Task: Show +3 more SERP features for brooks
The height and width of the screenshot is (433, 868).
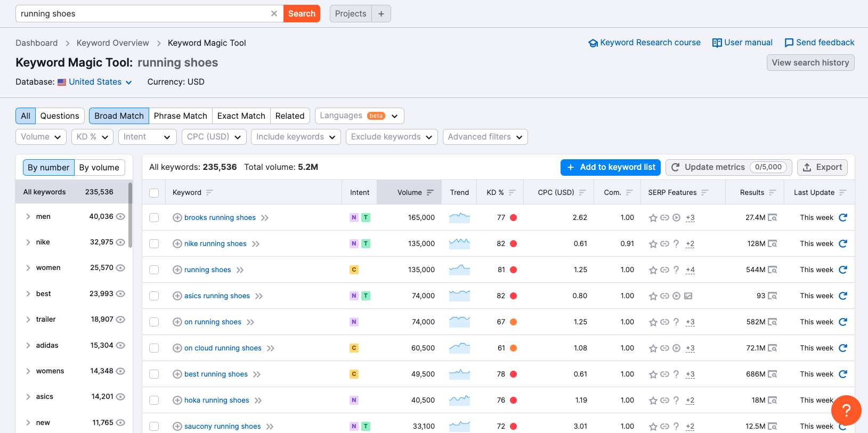Action: coord(690,218)
